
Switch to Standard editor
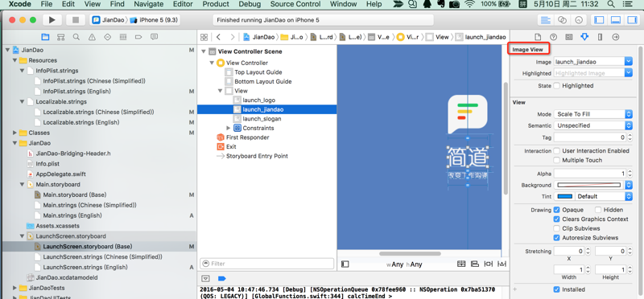click(546, 19)
